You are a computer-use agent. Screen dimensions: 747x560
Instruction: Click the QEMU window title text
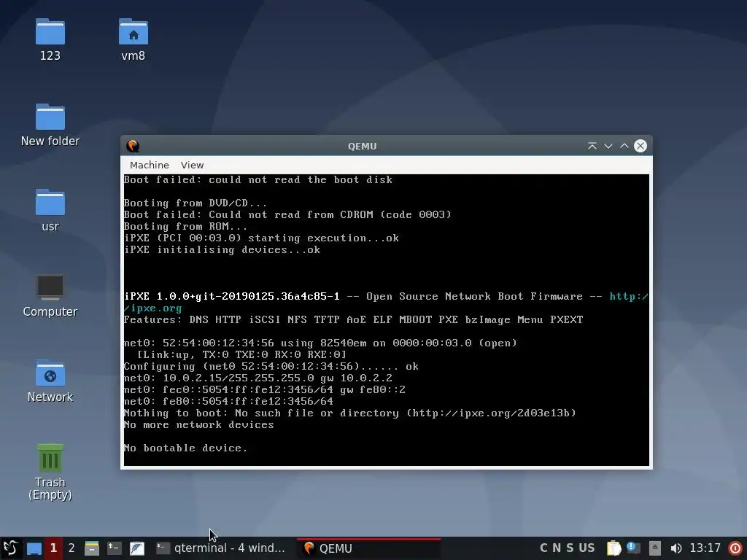point(362,146)
